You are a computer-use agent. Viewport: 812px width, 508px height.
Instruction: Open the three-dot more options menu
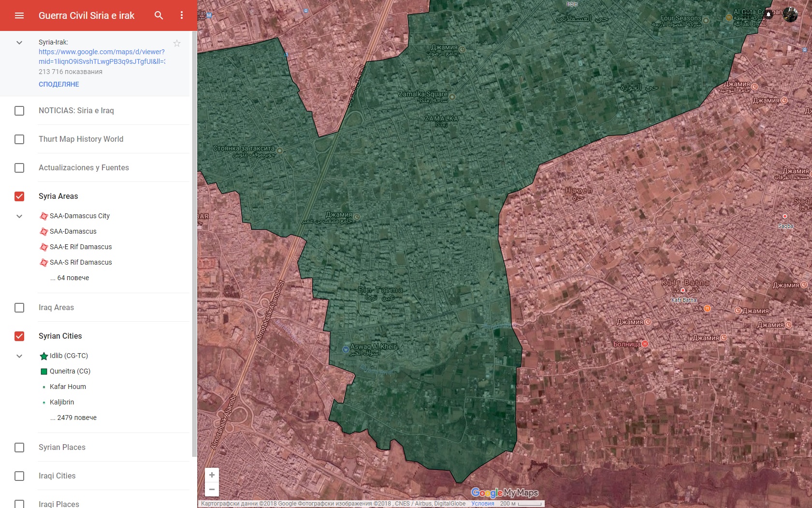[182, 15]
